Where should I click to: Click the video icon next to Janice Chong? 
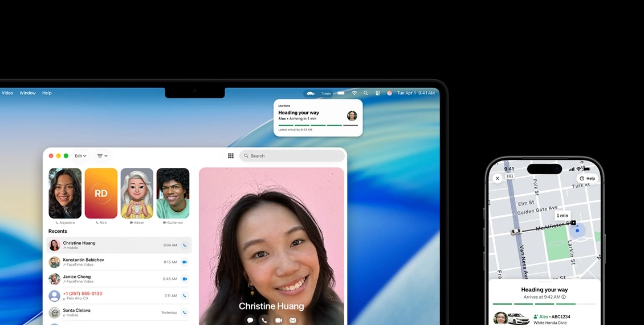click(184, 279)
